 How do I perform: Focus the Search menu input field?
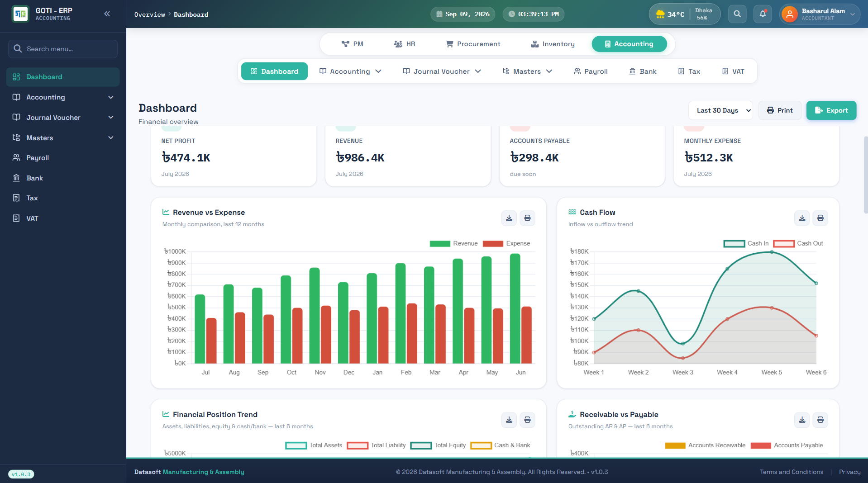[63, 49]
